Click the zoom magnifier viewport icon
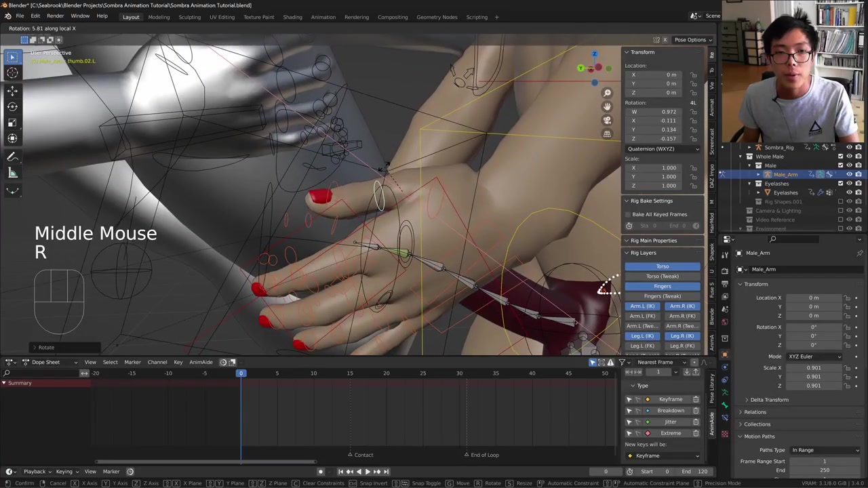 click(607, 93)
